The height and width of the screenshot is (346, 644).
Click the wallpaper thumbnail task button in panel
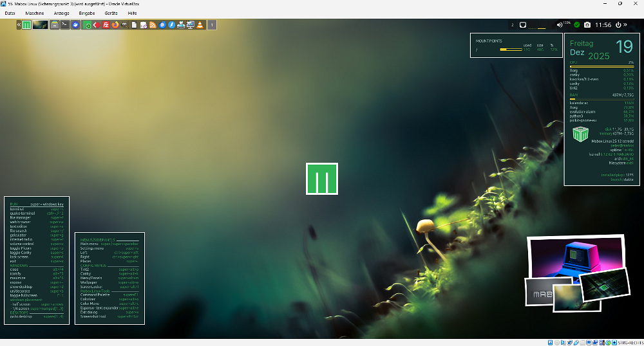pyautogui.click(x=40, y=25)
